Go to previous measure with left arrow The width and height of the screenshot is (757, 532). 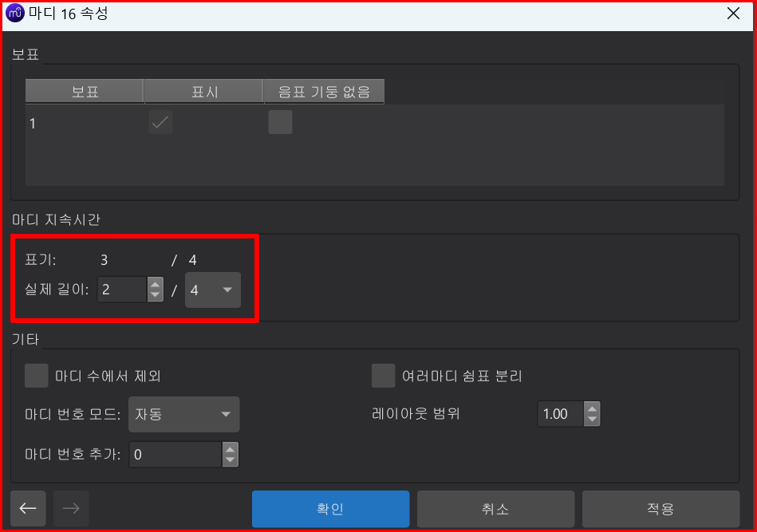[x=28, y=508]
